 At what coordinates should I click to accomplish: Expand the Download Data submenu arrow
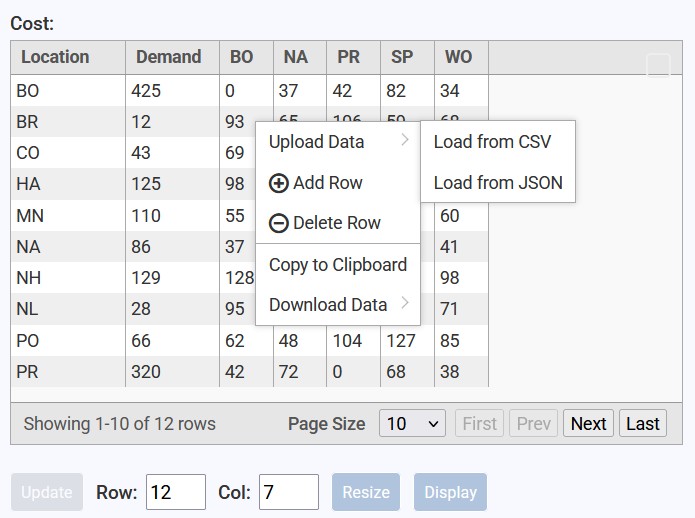[x=405, y=303]
